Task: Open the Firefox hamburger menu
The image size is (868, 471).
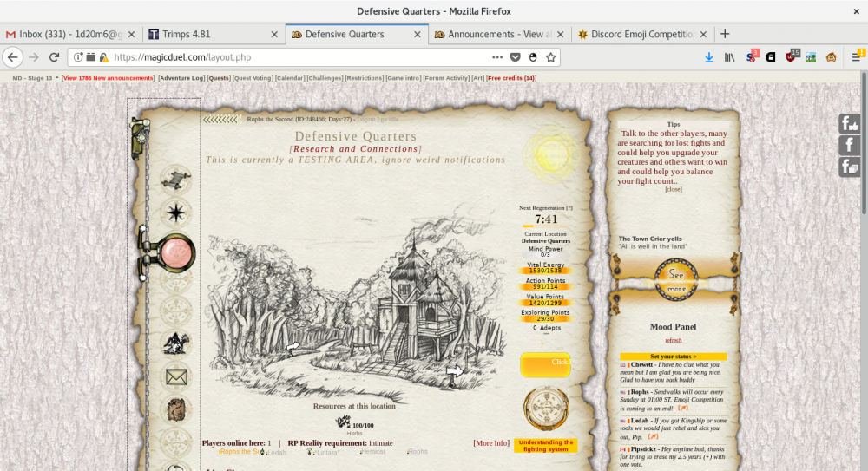Action: pos(855,57)
